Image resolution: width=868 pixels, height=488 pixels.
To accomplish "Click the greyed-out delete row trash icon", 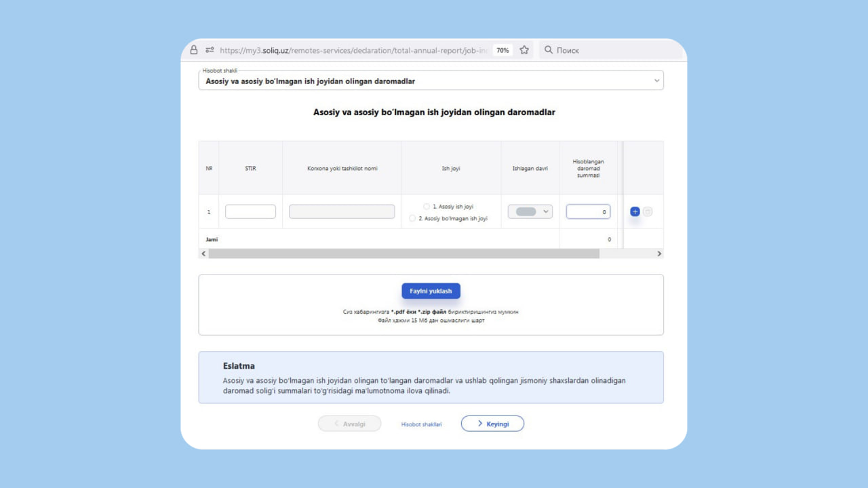I will (x=648, y=212).
